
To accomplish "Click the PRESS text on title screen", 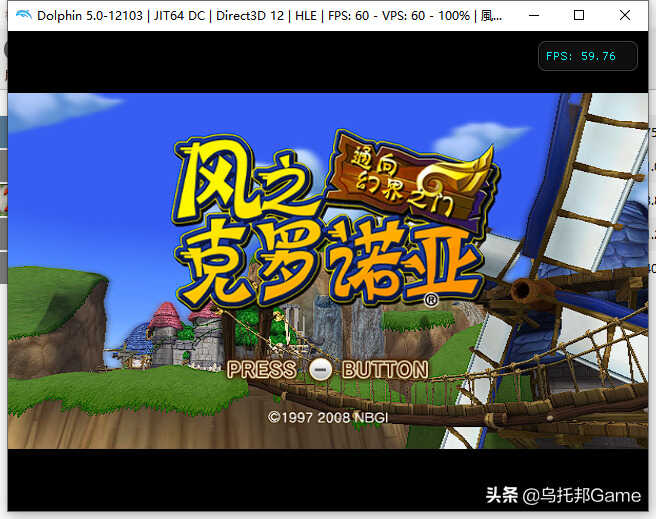I will coord(262,370).
